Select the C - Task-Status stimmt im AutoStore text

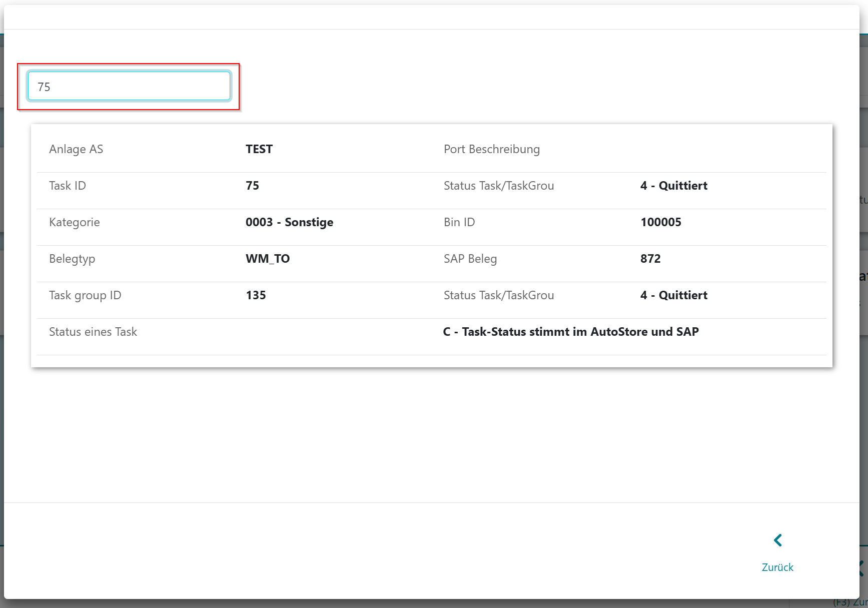pyautogui.click(x=571, y=332)
